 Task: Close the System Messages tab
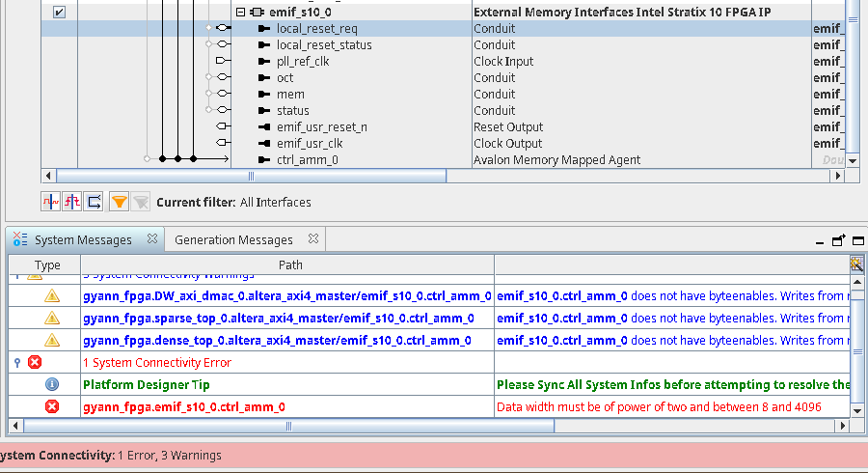152,238
